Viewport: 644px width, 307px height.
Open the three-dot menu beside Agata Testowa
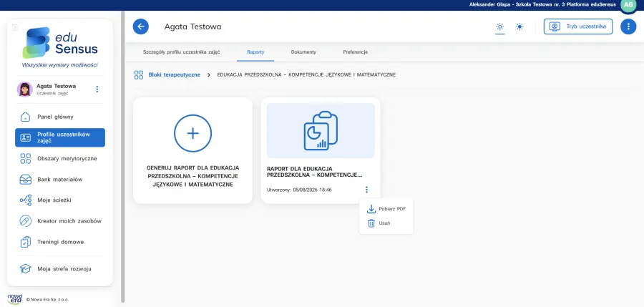point(97,89)
